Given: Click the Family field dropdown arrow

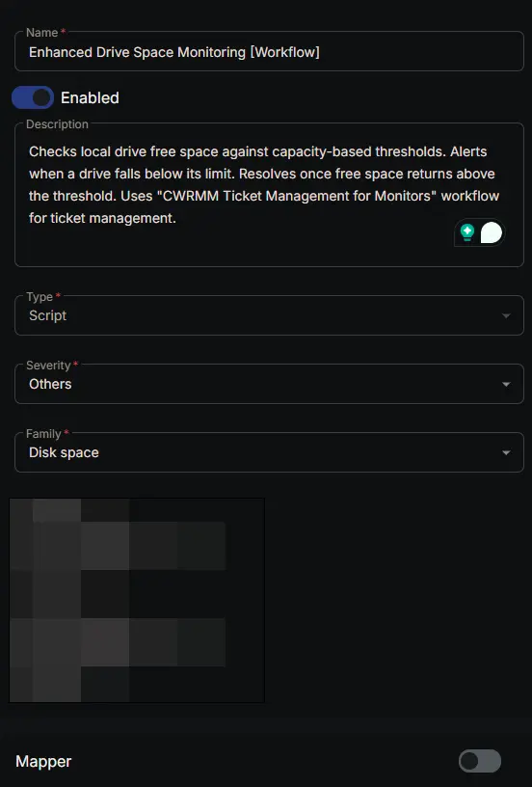Looking at the screenshot, I should point(506,452).
